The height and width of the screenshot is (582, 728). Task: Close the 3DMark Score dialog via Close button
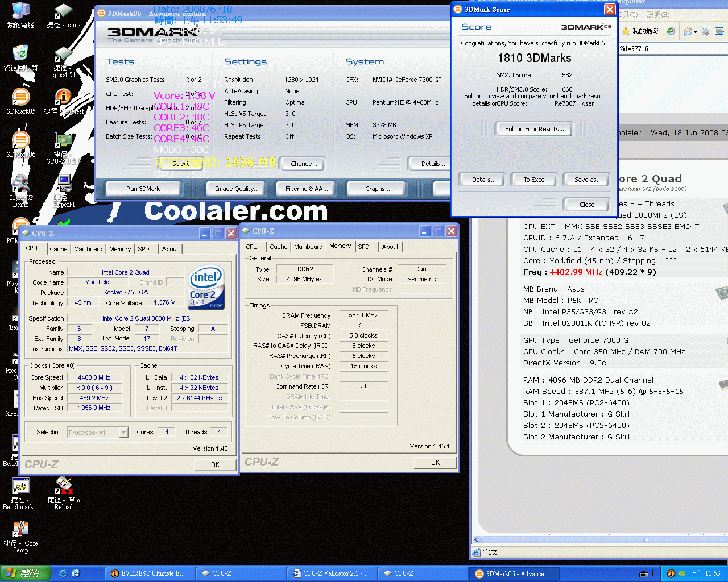tap(587, 205)
